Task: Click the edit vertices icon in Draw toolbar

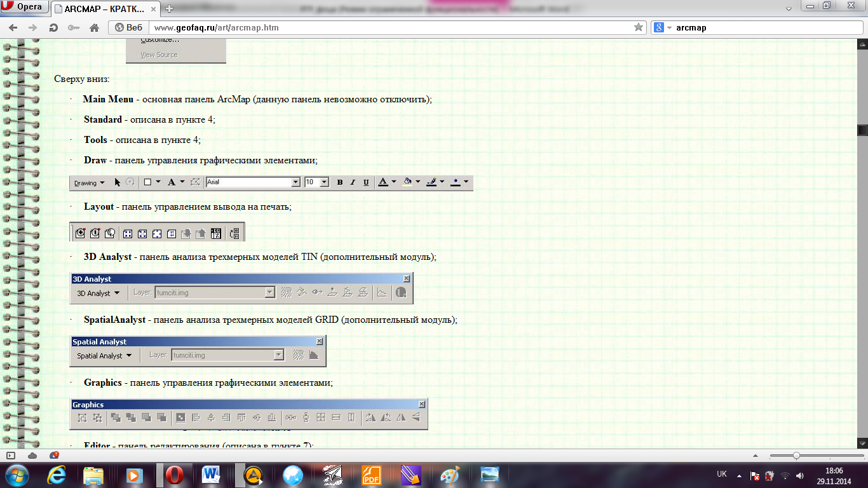Action: [x=194, y=182]
